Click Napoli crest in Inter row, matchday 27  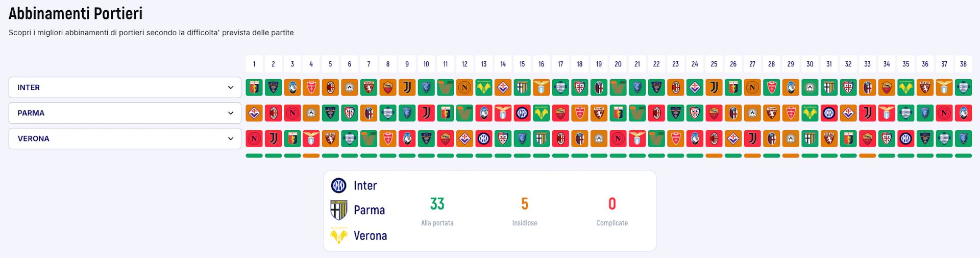point(752,87)
